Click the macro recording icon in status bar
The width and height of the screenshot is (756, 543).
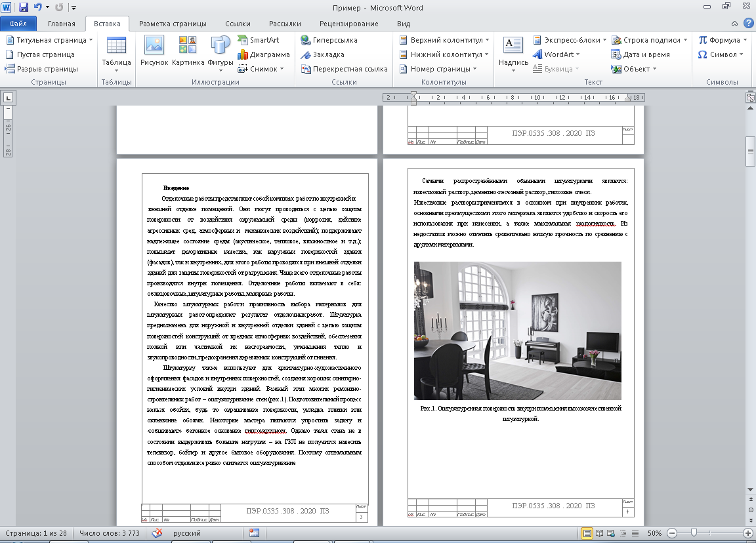coord(254,533)
